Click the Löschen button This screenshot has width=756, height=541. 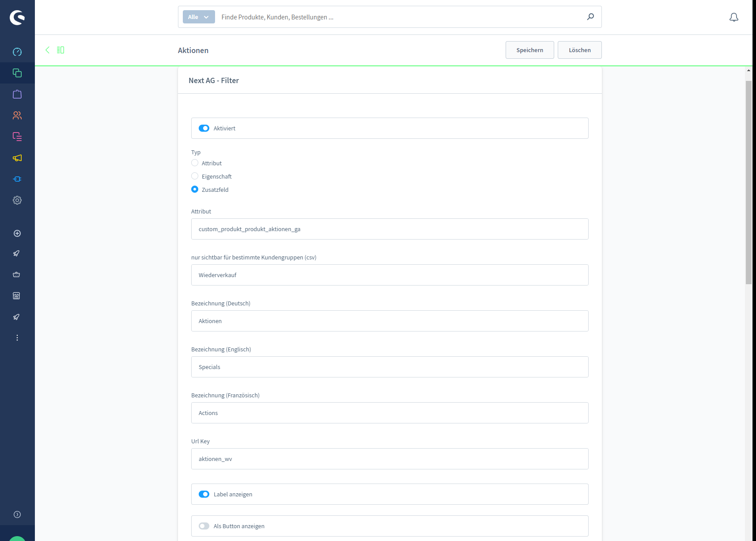(x=579, y=50)
